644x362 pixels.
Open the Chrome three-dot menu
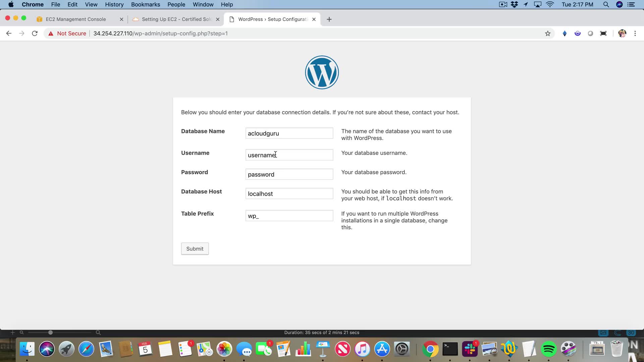click(x=635, y=34)
